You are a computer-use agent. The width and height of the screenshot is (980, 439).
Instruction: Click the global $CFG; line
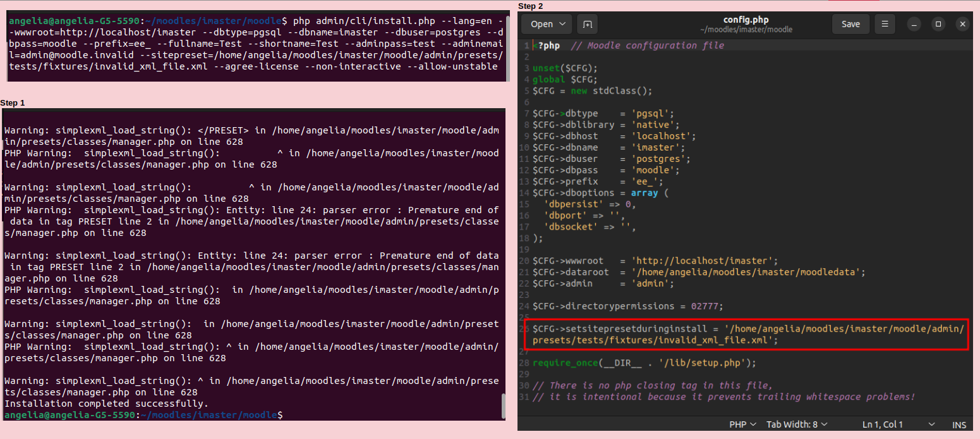pos(565,80)
